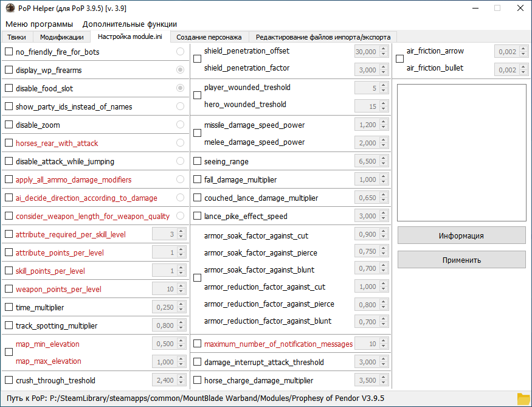Check the disable_zoom option

[9, 125]
